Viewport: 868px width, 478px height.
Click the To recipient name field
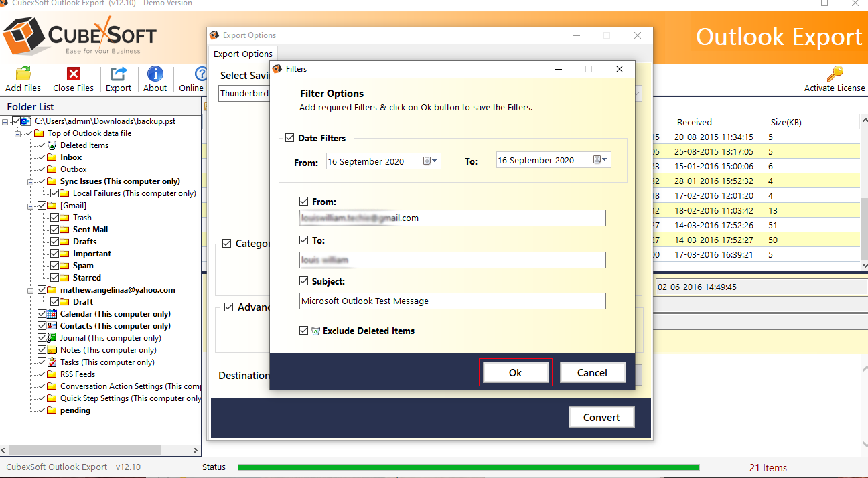[x=453, y=260]
